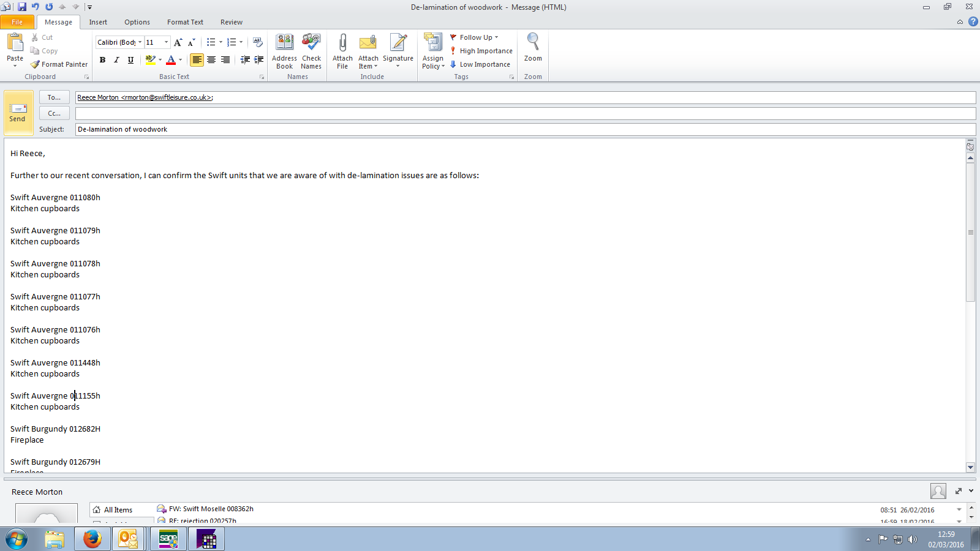Shrink the font size

pyautogui.click(x=191, y=42)
